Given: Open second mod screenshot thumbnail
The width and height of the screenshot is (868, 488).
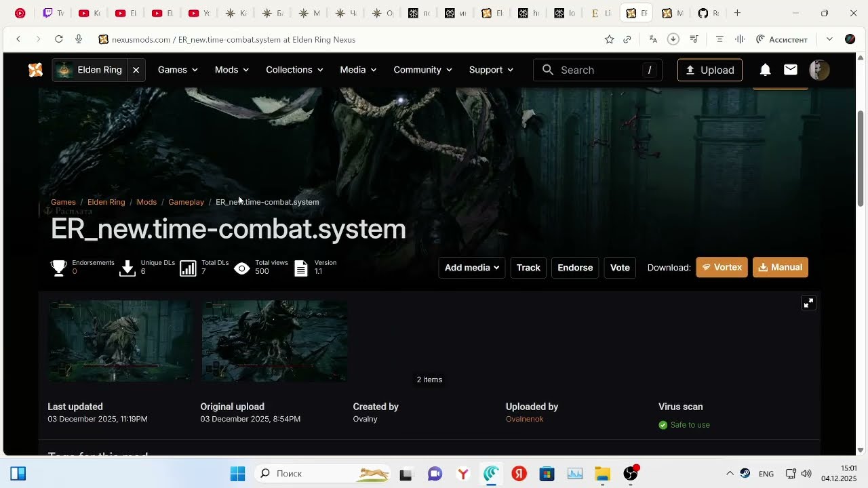Looking at the screenshot, I should (274, 341).
